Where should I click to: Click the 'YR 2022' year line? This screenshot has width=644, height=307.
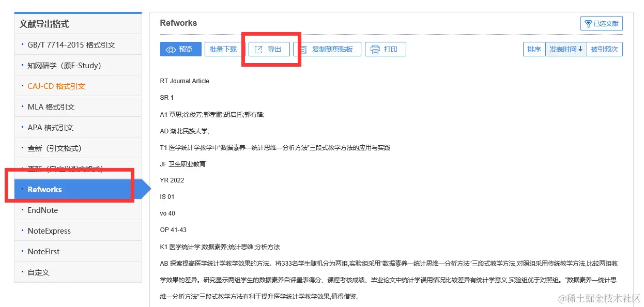pos(172,180)
